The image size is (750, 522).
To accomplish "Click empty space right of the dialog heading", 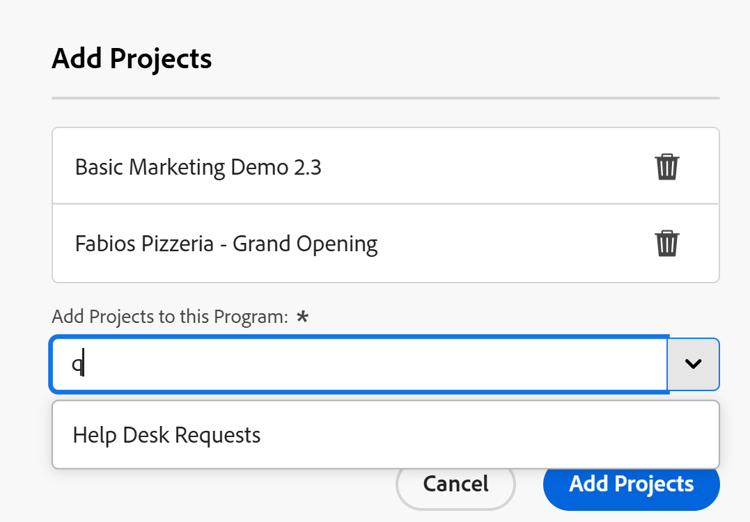I will click(450, 58).
